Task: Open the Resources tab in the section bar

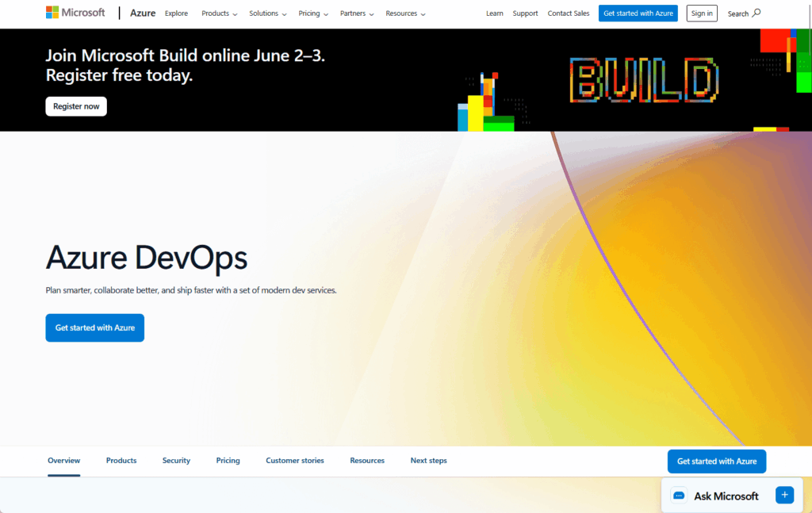Action: click(367, 461)
